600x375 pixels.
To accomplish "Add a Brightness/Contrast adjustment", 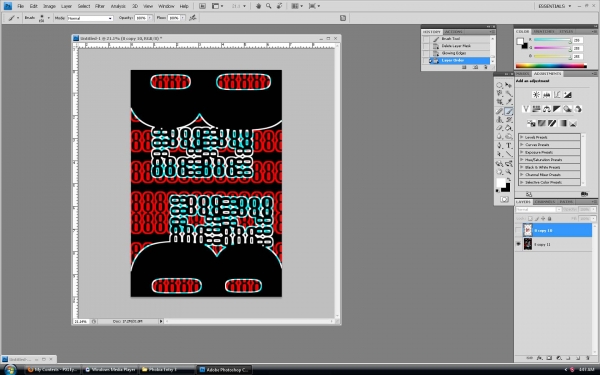I will [536, 95].
